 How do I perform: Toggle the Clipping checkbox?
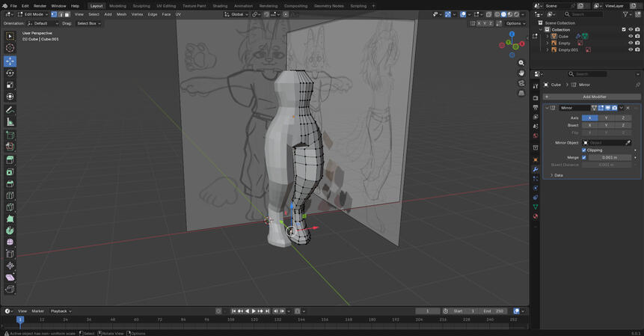click(x=584, y=150)
